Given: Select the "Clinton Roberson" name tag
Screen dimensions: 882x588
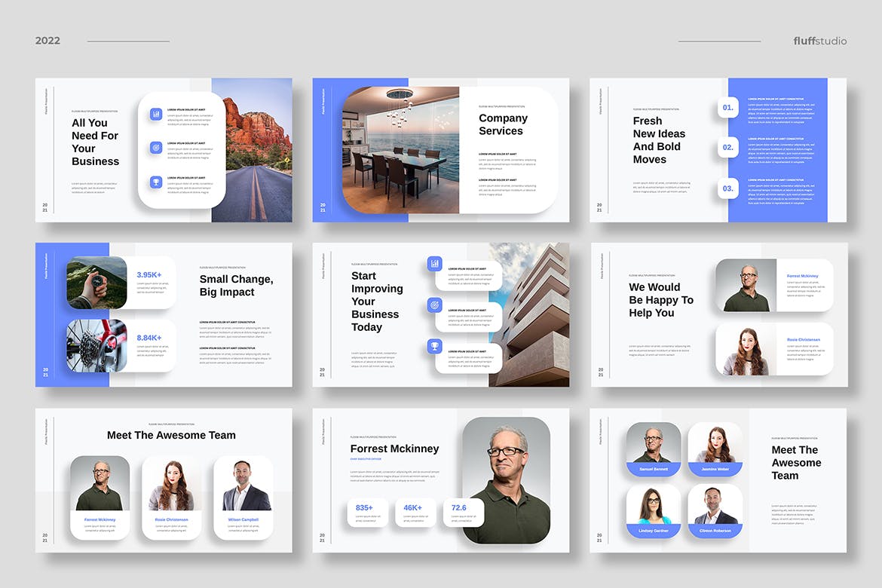Looking at the screenshot, I should pos(715,530).
